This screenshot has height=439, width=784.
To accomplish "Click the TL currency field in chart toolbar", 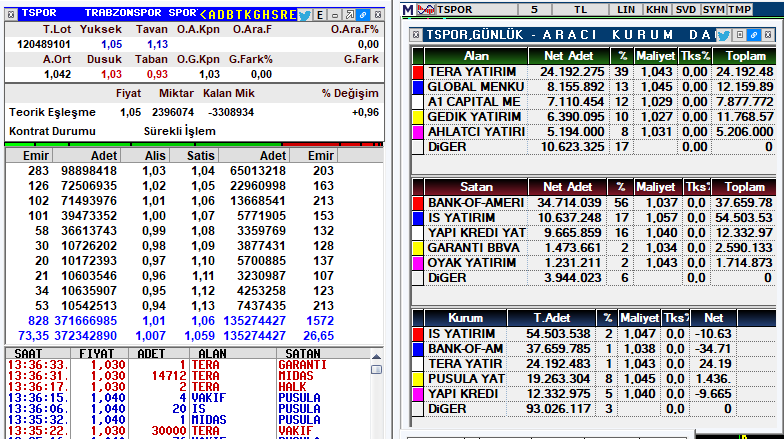I will click(580, 10).
